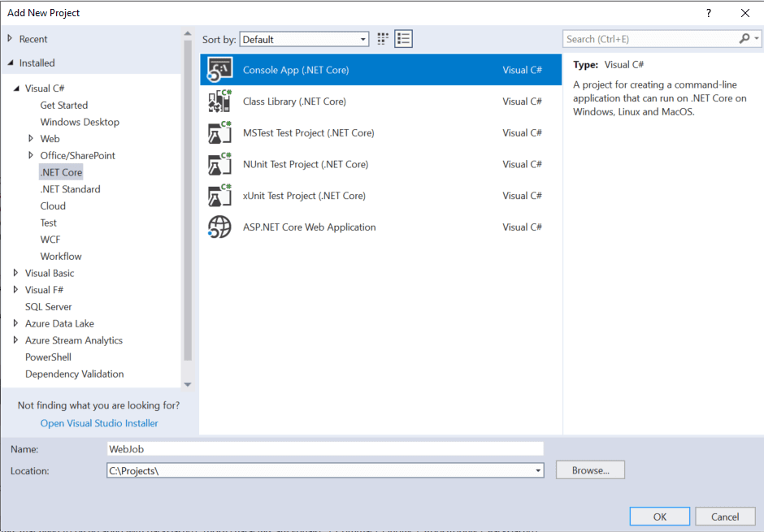Screen dimensions: 764x532
Task: Select the Dependency Validation category
Action: [75, 374]
